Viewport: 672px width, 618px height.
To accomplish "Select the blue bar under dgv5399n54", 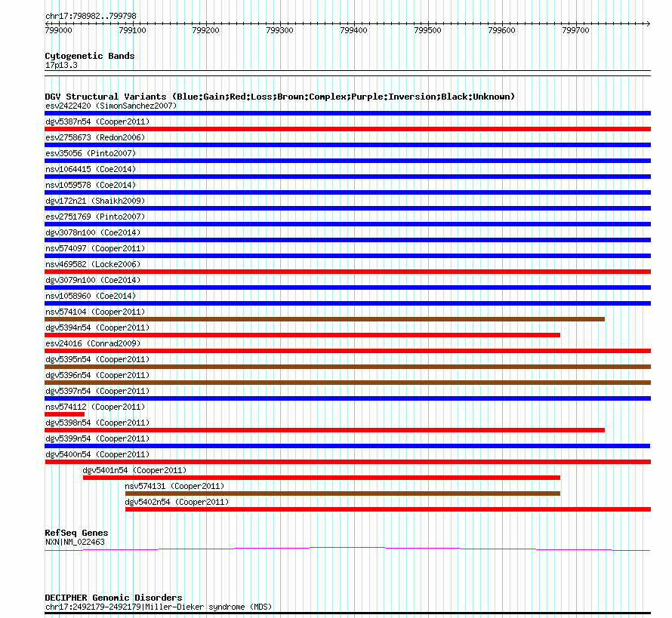I will coord(347,446).
